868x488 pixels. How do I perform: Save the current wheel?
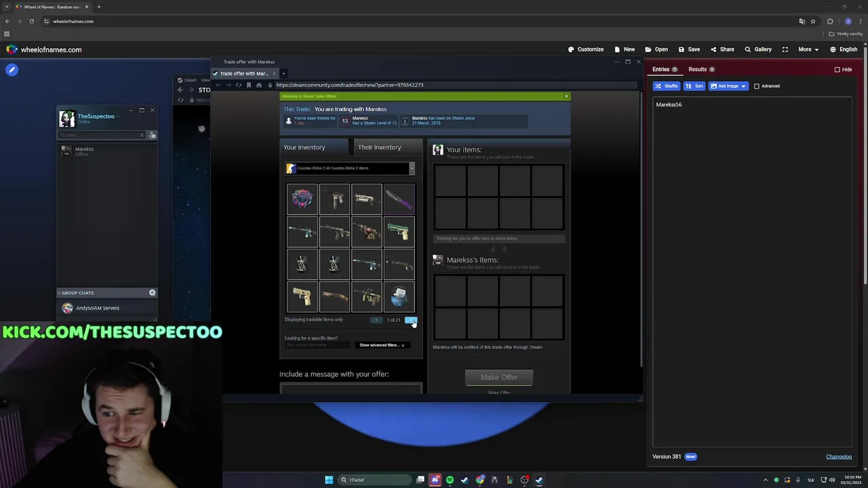coord(689,49)
